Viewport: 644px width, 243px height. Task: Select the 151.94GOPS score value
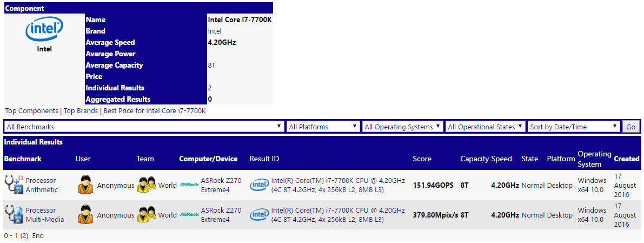[x=433, y=186]
